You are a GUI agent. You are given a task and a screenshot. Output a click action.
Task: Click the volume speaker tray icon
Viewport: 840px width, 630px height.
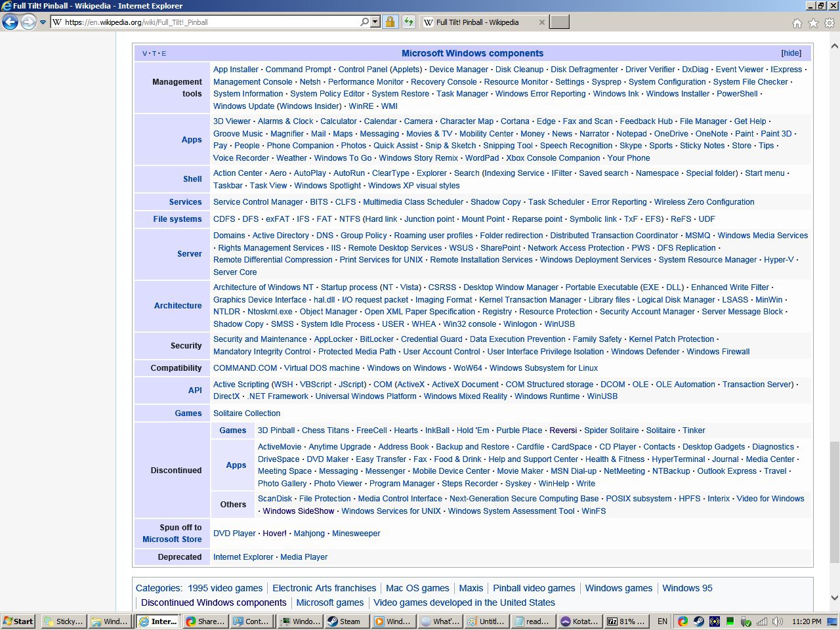click(778, 621)
